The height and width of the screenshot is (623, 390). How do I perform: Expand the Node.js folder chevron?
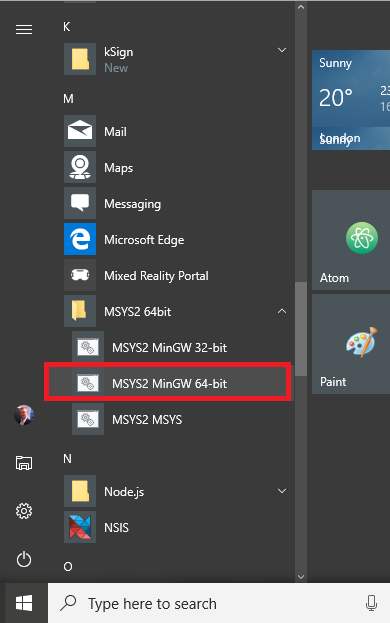coord(282,491)
